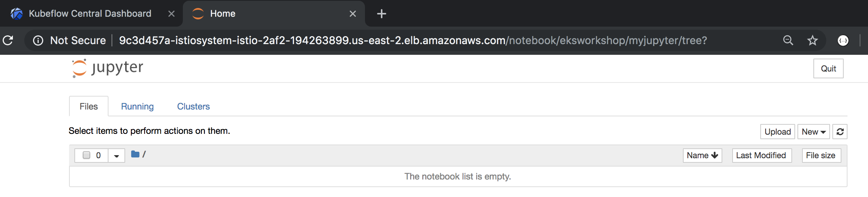Bookmark this page with the star icon
This screenshot has height=197, width=868.
[812, 40]
